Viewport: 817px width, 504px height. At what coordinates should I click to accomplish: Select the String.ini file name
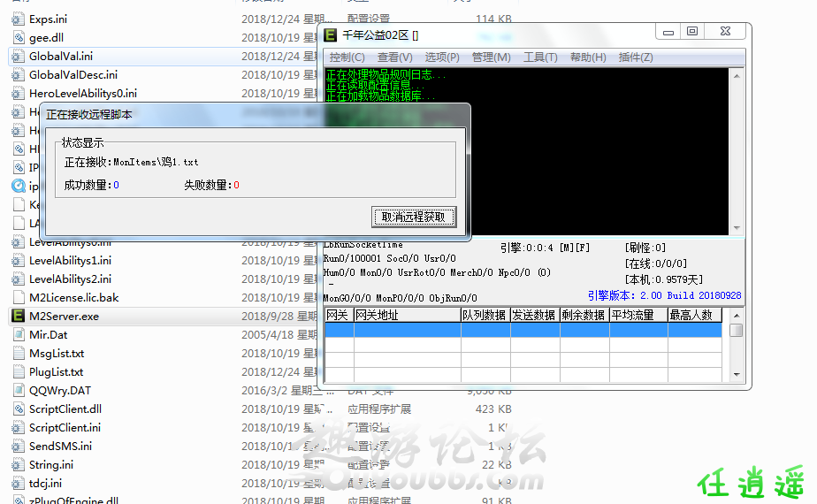[x=51, y=465]
